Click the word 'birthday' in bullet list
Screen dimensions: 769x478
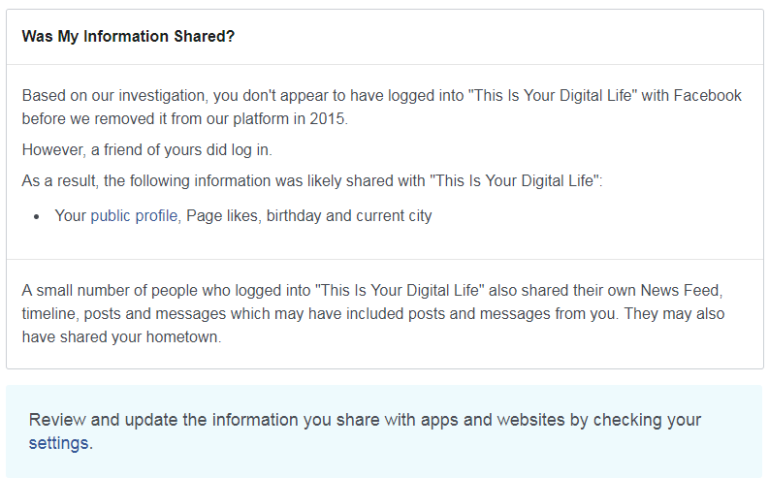[x=294, y=216]
